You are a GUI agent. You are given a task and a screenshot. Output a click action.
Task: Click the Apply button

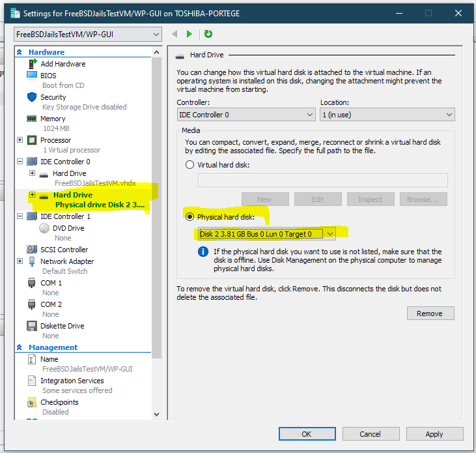[434, 434]
